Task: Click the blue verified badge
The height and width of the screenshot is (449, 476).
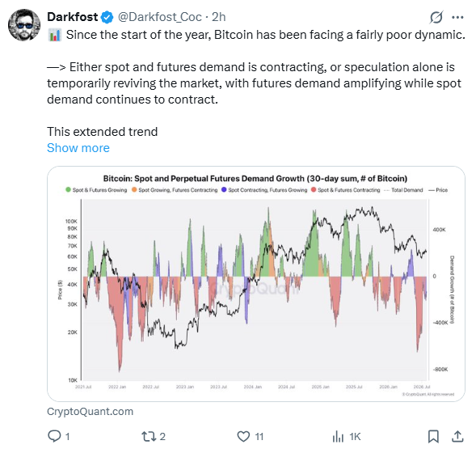Action: [x=107, y=17]
